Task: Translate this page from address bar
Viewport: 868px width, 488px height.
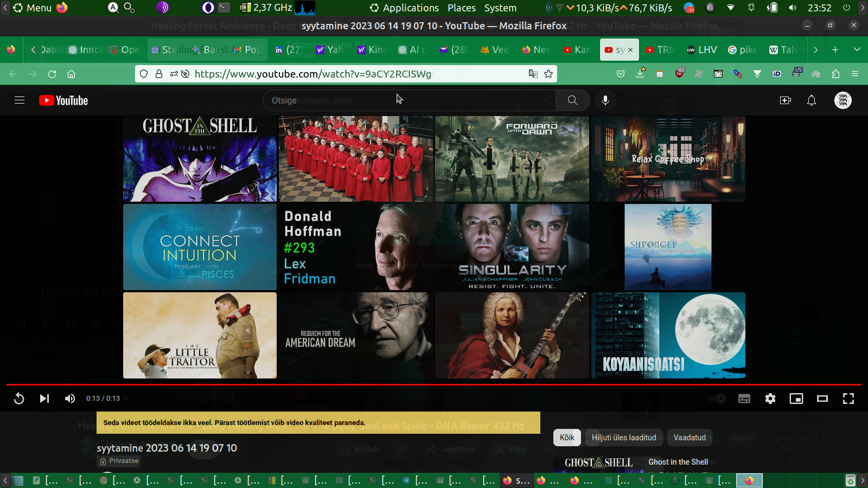Action: [533, 74]
